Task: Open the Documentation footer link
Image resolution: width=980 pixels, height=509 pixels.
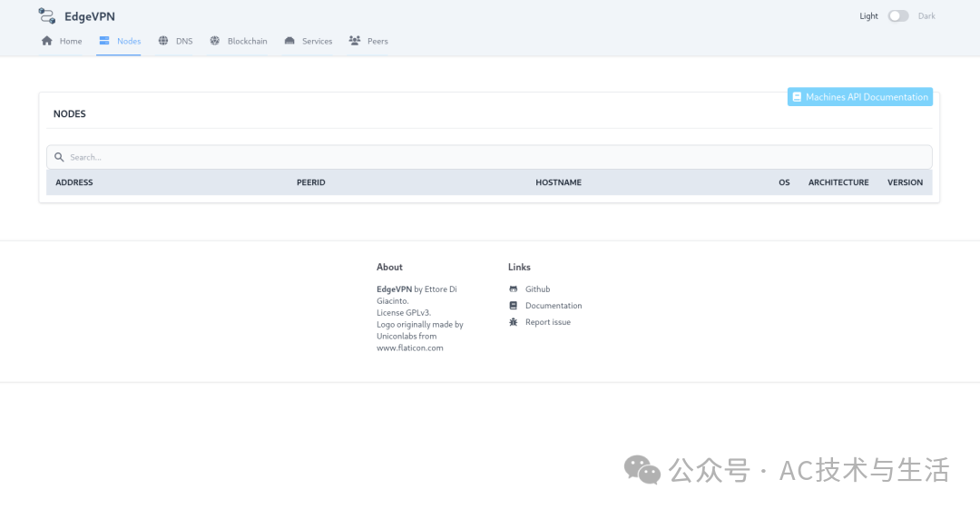Action: (554, 306)
